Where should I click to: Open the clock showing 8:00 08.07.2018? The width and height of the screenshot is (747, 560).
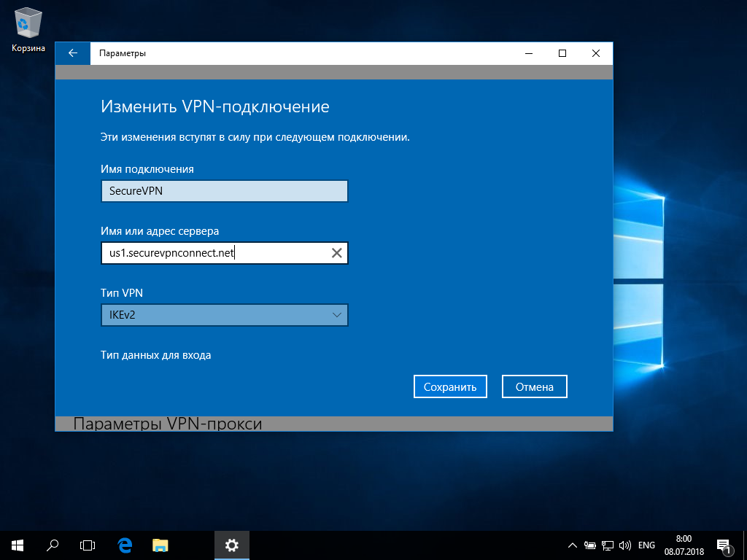pyautogui.click(x=684, y=545)
